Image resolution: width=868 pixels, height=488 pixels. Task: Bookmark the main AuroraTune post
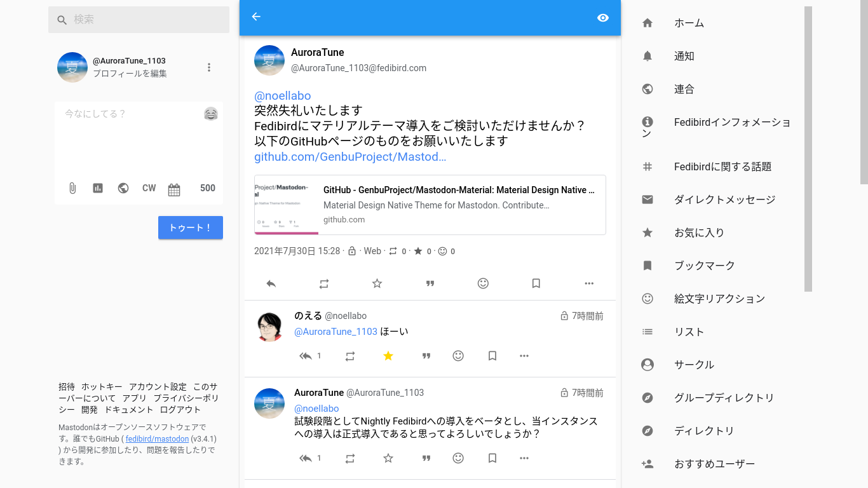(x=536, y=284)
